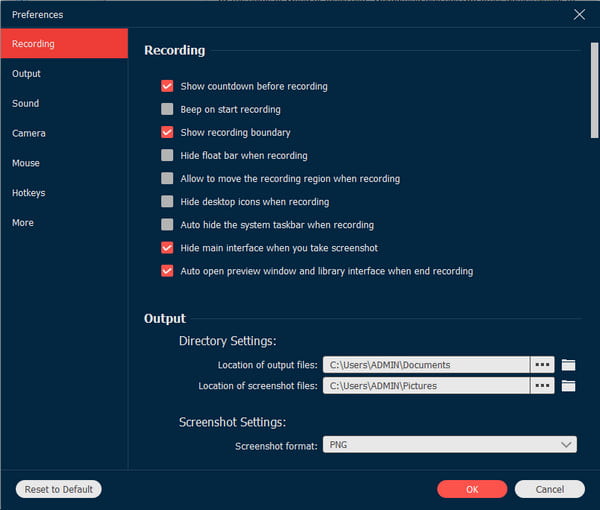600x510 pixels.
Task: Enable Auto hide the system taskbar option
Action: tap(167, 225)
